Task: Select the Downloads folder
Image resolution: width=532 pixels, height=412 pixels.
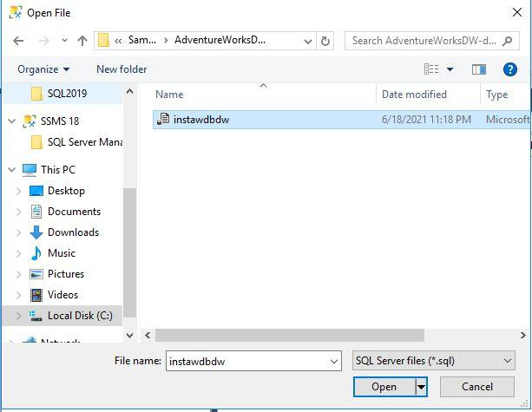Action: tap(73, 232)
